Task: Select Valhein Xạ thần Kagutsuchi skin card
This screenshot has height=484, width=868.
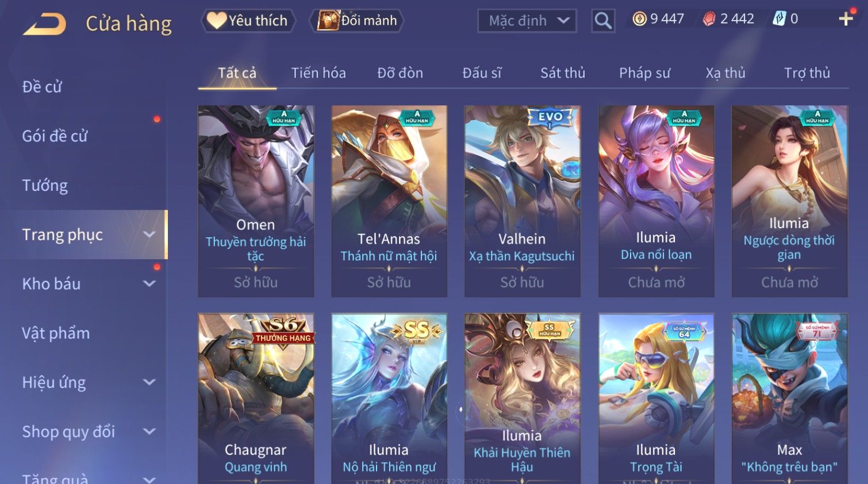Action: [522, 201]
